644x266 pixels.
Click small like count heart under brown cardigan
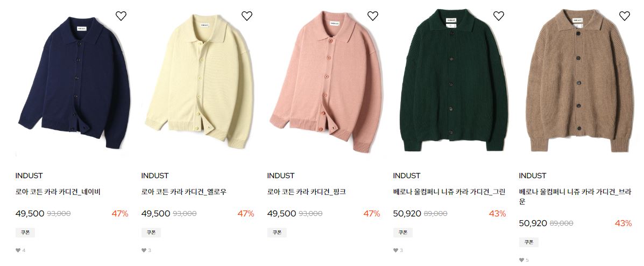(x=522, y=260)
